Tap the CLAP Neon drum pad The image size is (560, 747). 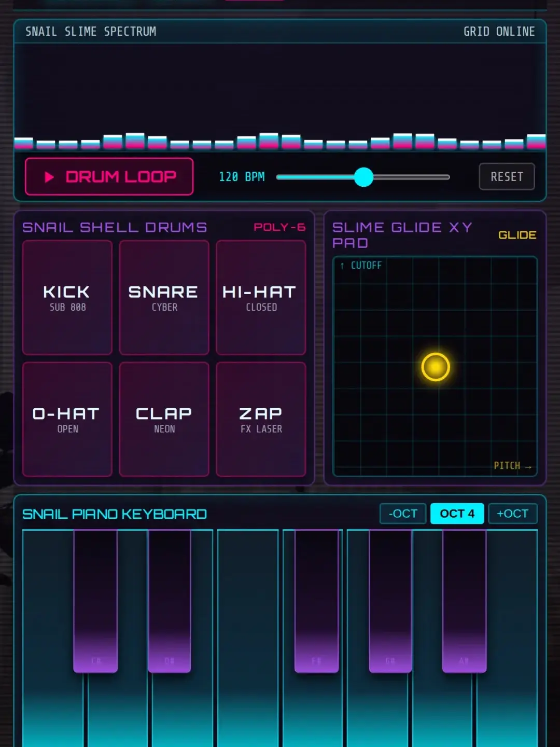164,419
